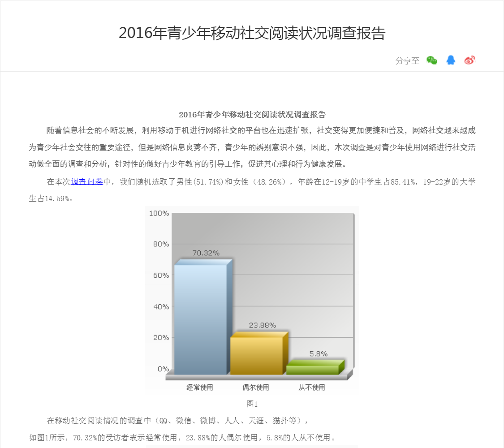Image resolution: width=504 pixels, height=448 pixels.
Task: Click the line starting 如图1所示
Action: click(183, 437)
